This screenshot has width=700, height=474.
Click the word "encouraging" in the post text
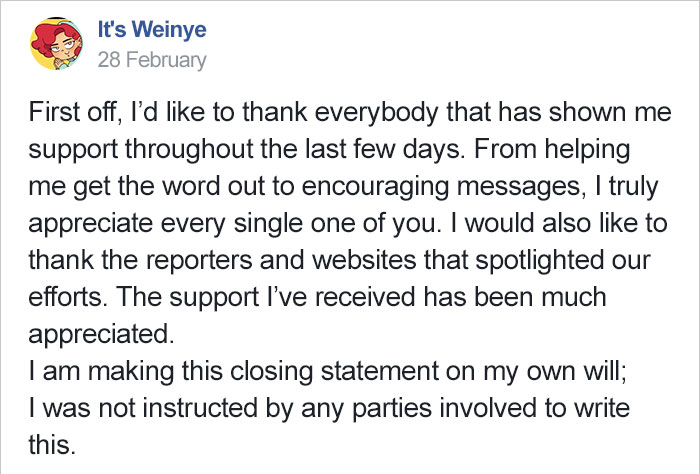coord(375,186)
